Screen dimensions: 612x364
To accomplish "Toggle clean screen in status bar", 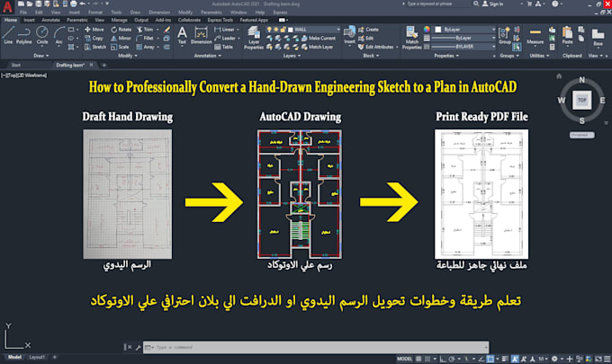I will point(598,359).
